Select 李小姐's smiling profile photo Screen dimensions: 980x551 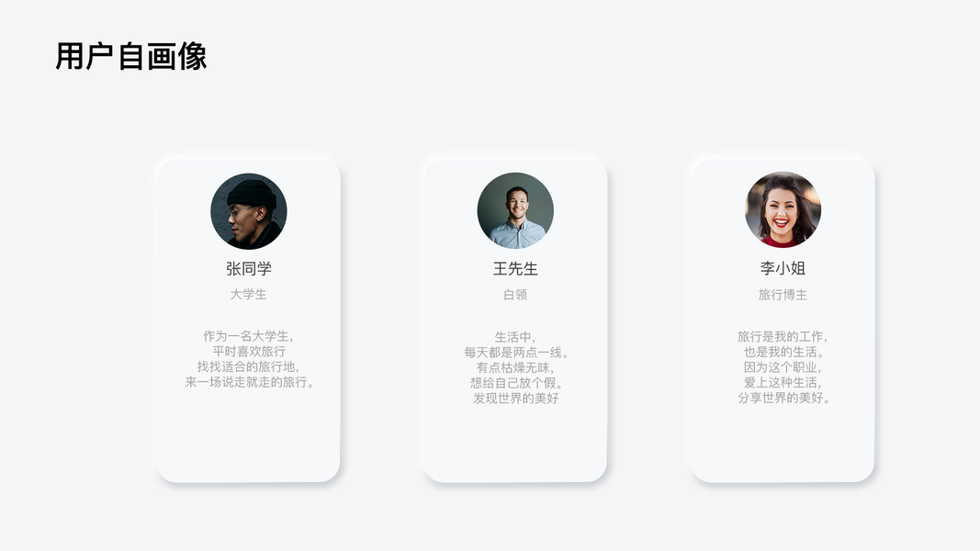point(783,210)
